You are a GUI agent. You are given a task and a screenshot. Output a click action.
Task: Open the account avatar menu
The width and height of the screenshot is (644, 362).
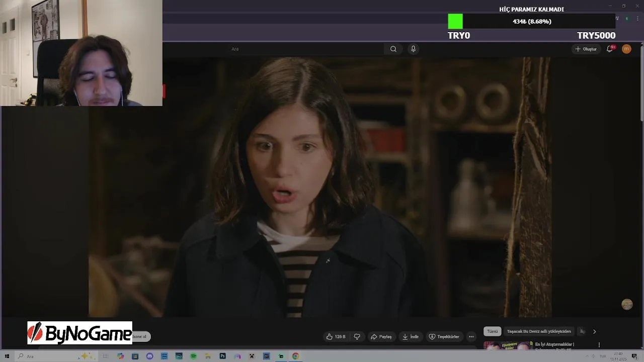(x=626, y=49)
